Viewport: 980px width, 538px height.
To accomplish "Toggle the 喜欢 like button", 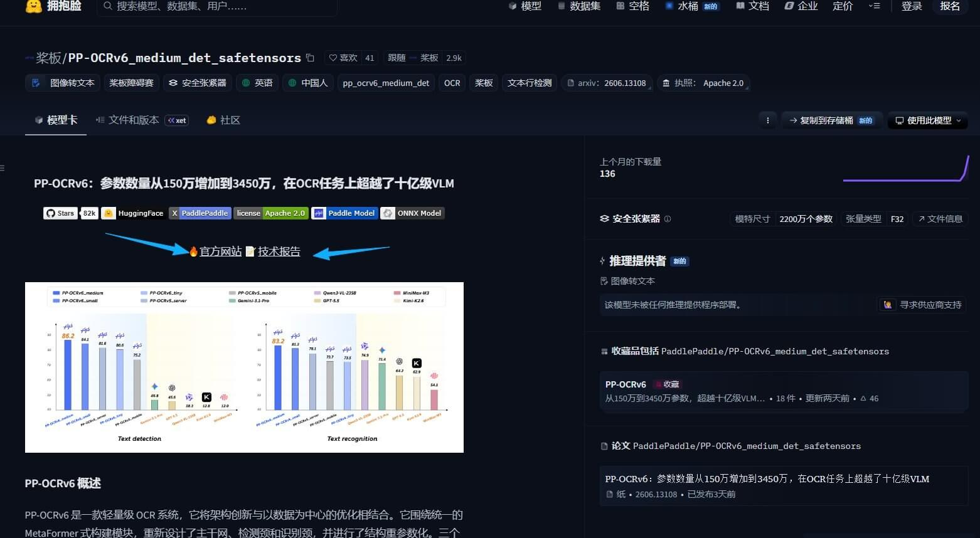I will [344, 58].
